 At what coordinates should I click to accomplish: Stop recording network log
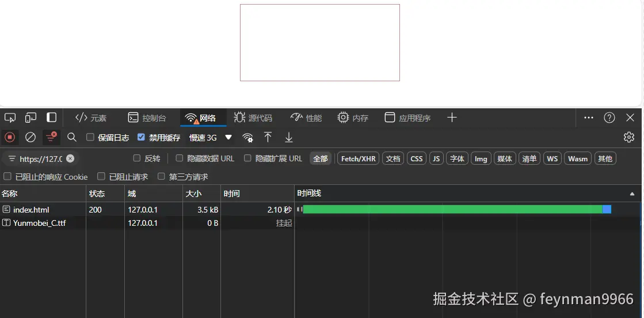(10, 137)
